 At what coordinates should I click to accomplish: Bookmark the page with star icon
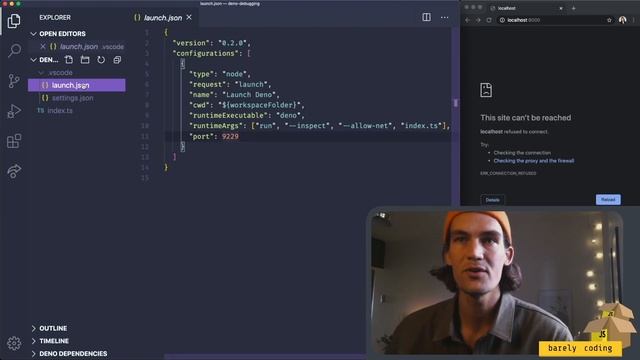pyautogui.click(x=609, y=20)
